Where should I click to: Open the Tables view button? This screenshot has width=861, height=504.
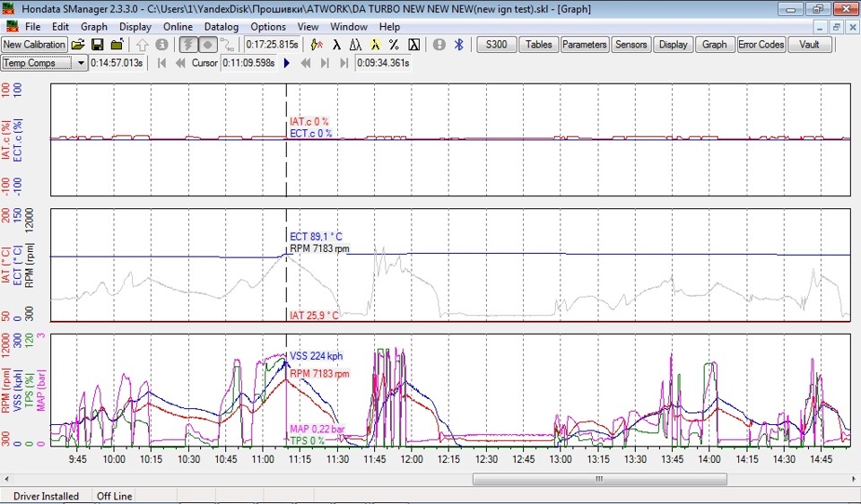point(539,45)
